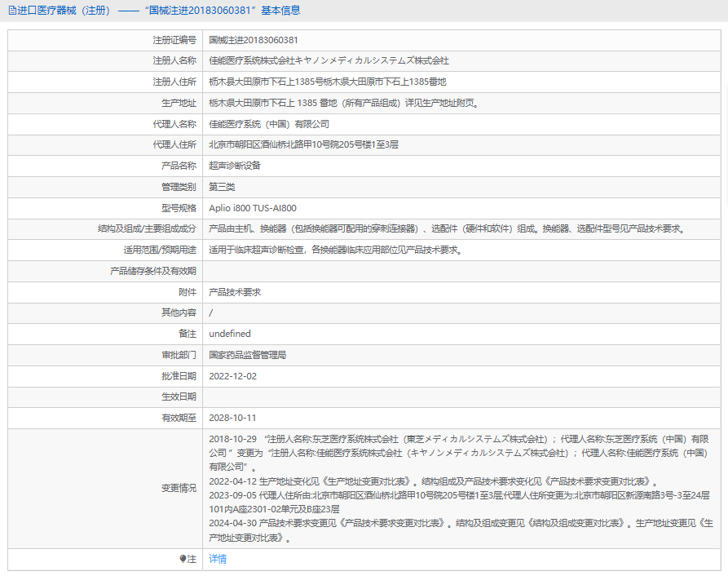Select the 2024-04-30 change record line

(x=461, y=530)
